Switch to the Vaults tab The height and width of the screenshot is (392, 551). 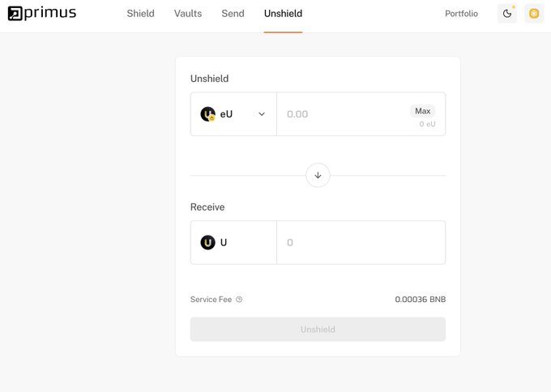188,13
